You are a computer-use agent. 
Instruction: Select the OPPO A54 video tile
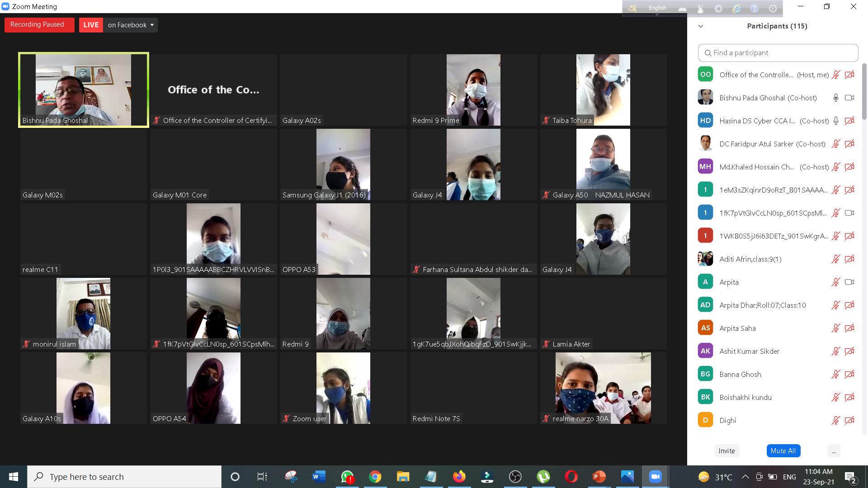click(x=213, y=388)
